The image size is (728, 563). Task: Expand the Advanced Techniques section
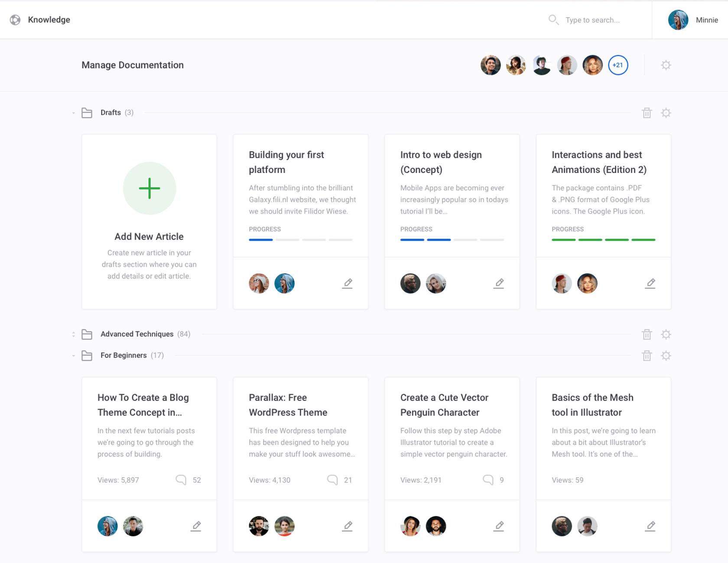point(73,334)
